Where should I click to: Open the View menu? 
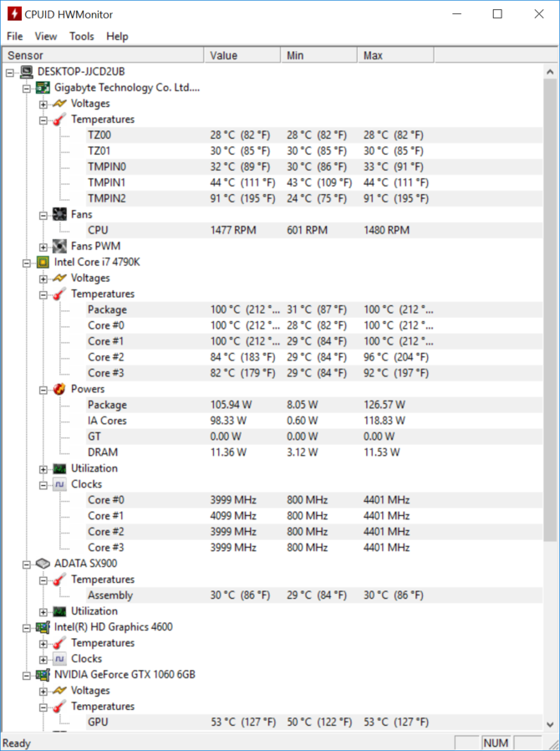tap(46, 37)
